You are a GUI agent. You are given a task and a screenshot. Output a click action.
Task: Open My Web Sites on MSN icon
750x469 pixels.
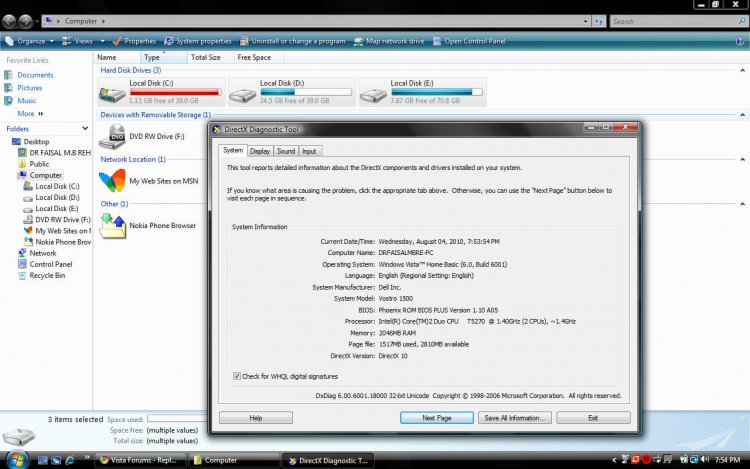112,181
